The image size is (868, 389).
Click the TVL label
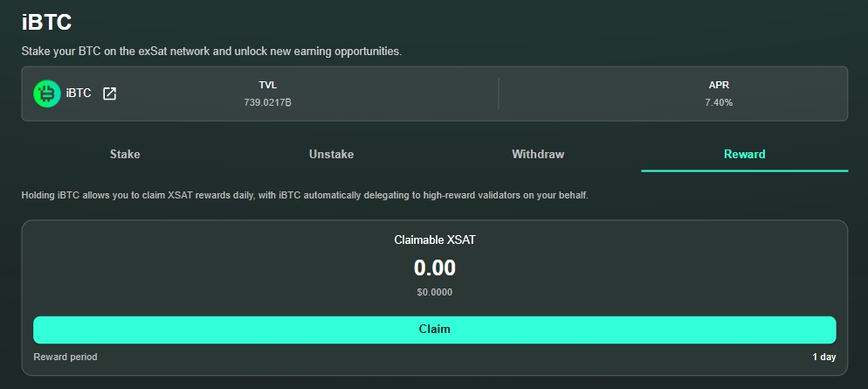point(268,85)
